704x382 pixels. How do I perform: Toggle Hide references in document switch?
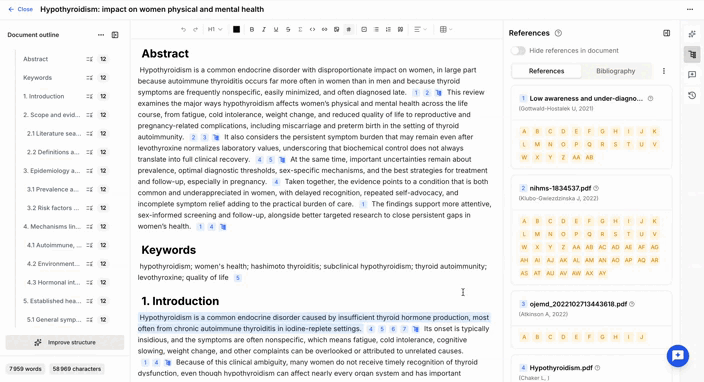[518, 51]
